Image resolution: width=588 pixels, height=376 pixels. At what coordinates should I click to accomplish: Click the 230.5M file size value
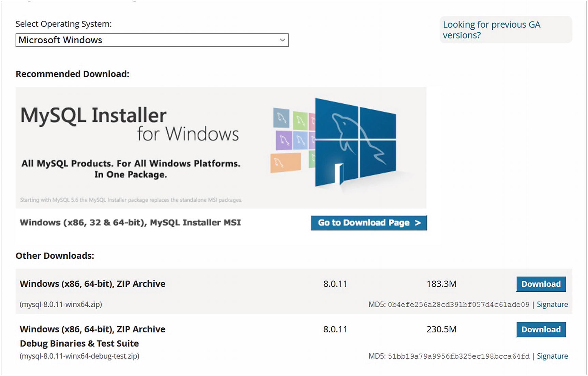tap(441, 329)
